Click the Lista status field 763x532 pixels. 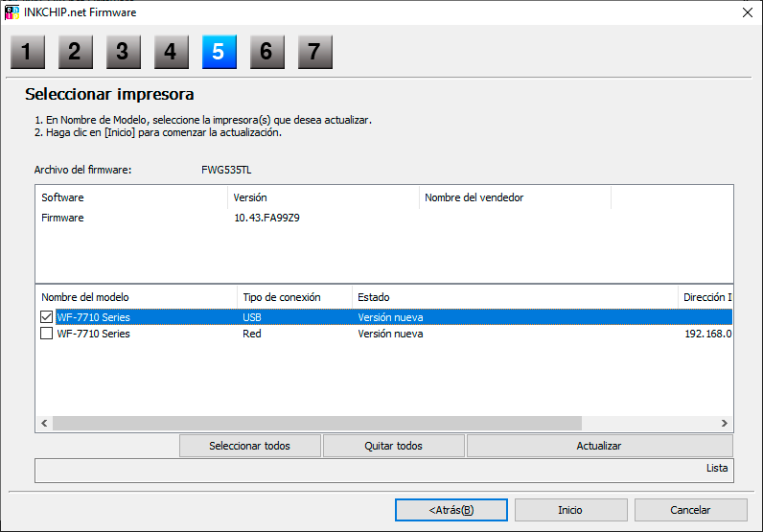click(384, 471)
